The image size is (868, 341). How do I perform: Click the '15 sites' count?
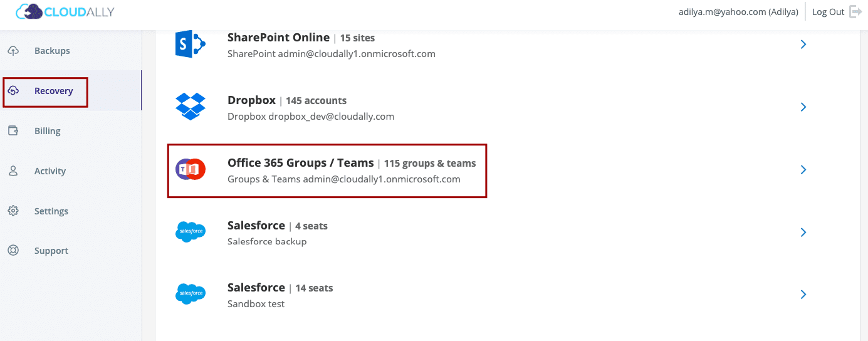point(357,38)
